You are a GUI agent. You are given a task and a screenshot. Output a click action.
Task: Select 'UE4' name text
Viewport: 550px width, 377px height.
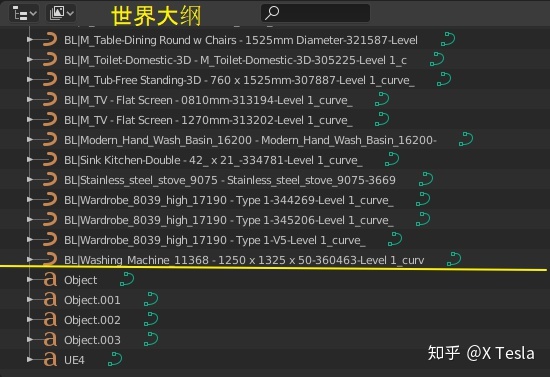(x=74, y=360)
